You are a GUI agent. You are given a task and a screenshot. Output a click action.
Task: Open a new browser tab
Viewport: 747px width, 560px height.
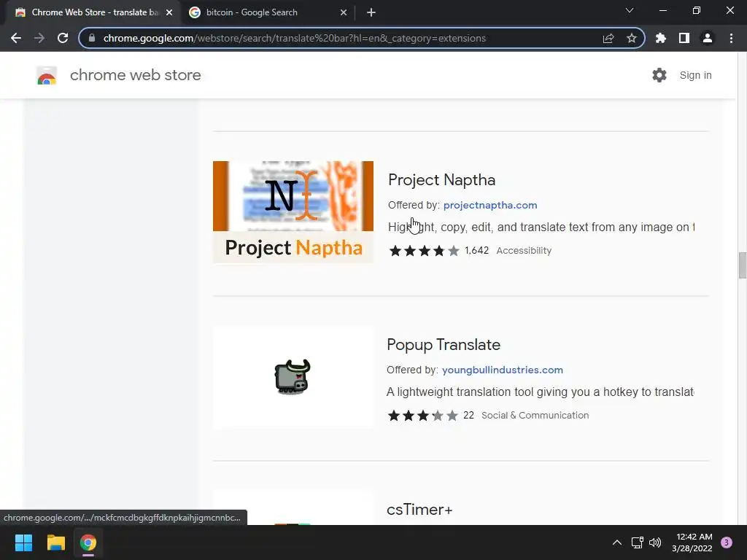point(371,12)
